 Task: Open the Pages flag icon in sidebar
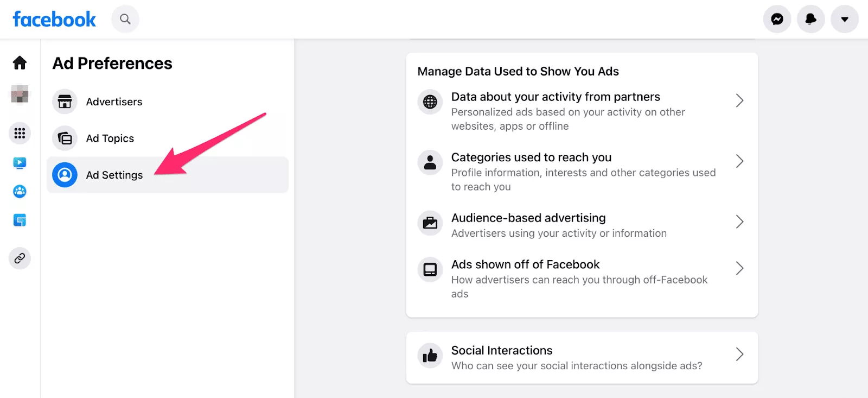pos(20,220)
